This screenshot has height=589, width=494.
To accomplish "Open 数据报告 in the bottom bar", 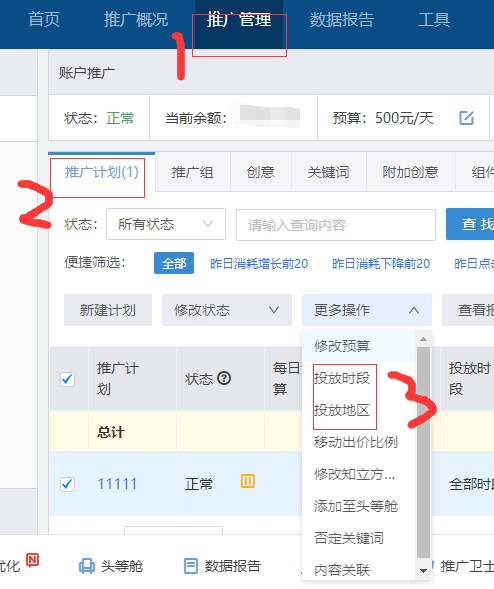I will tap(222, 566).
